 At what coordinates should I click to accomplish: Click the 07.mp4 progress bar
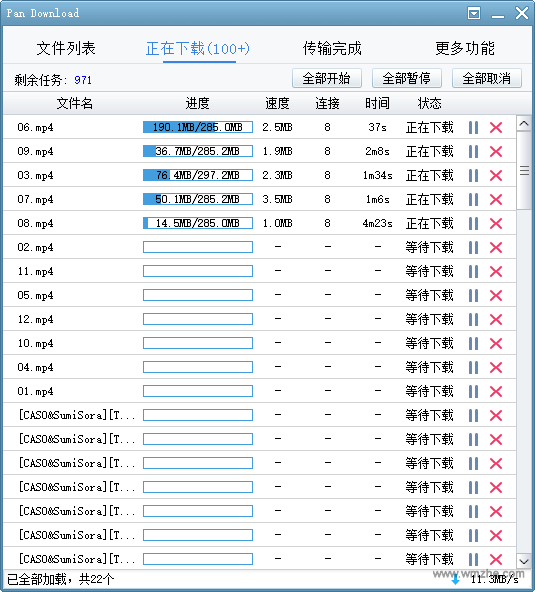click(198, 199)
